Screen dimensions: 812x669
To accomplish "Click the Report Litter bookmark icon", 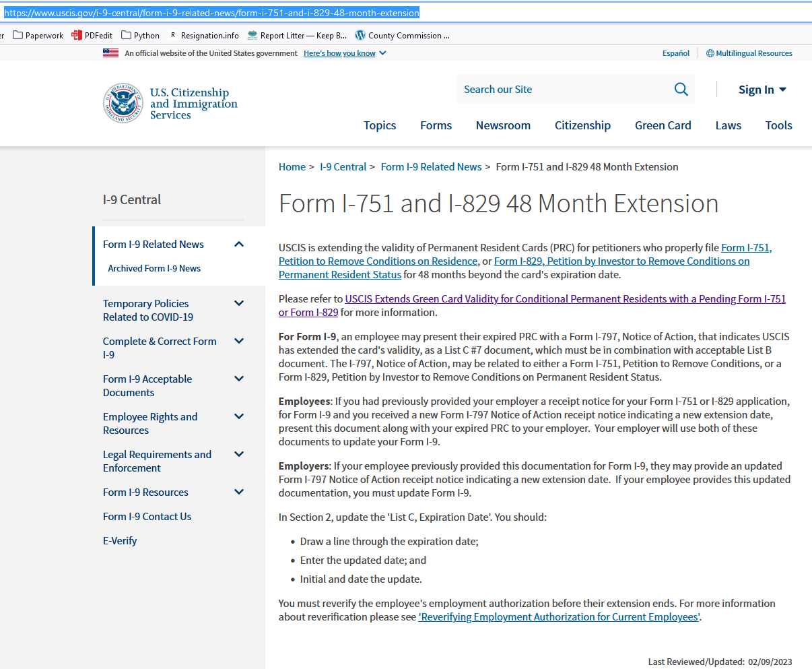I will (x=252, y=35).
